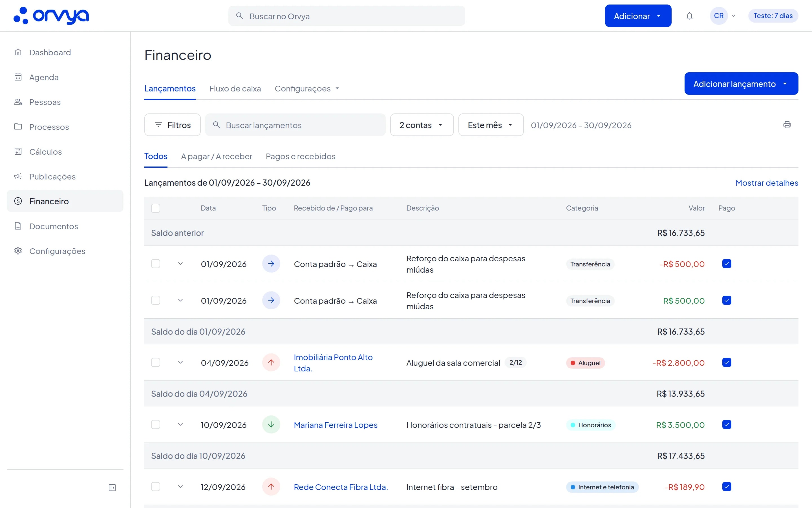This screenshot has width=812, height=508.
Task: Click the Publicações megaphone icon
Action: (x=18, y=176)
